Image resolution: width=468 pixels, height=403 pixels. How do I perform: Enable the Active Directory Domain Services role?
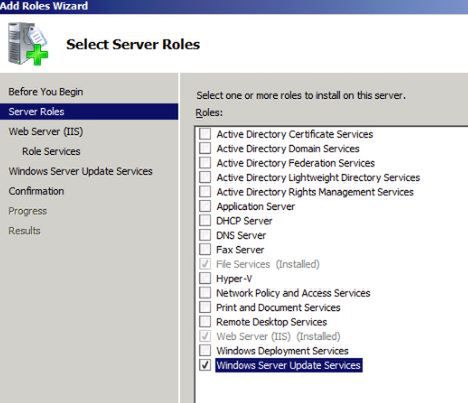pos(205,148)
